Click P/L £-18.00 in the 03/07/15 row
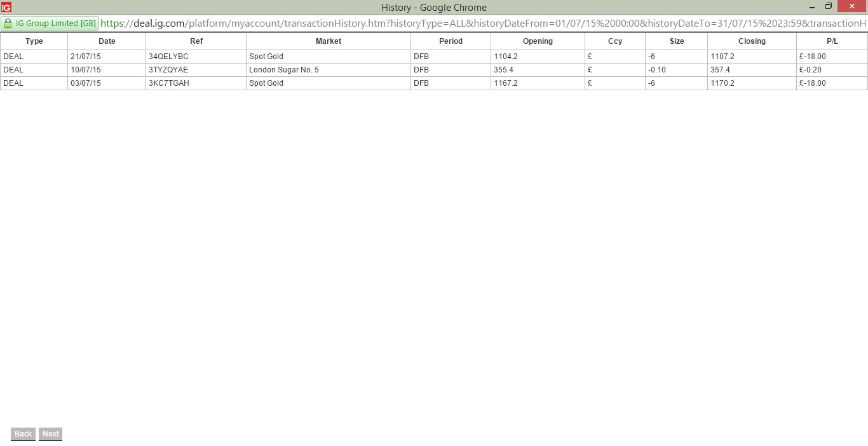The height and width of the screenshot is (446, 868). coord(813,83)
